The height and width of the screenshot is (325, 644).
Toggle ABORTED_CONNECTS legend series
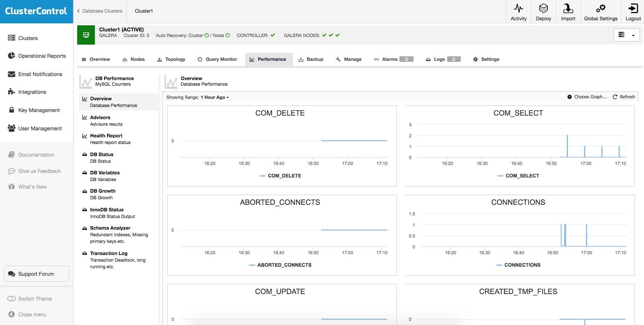(280, 265)
